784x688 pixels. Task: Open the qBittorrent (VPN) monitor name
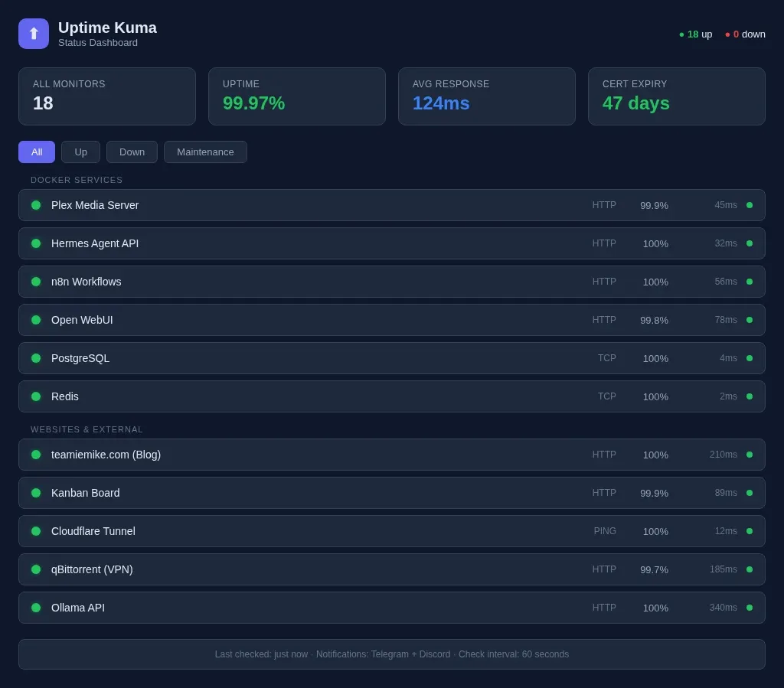tap(92, 569)
